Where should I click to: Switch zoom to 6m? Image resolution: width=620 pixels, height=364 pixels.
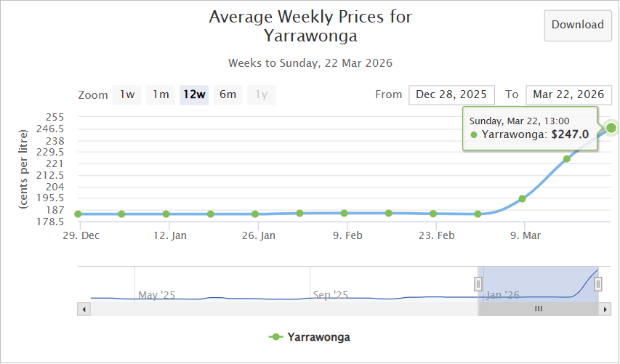(x=228, y=94)
